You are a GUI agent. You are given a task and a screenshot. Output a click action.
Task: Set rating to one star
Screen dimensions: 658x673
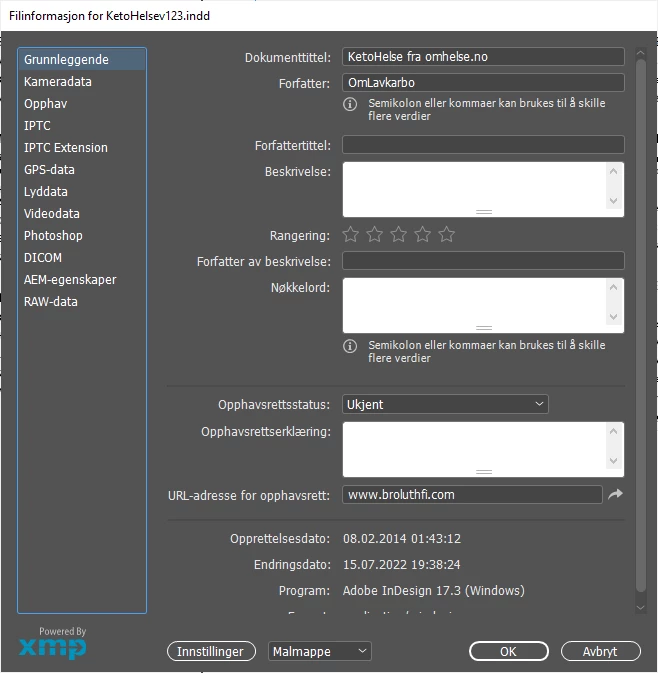[350, 234]
